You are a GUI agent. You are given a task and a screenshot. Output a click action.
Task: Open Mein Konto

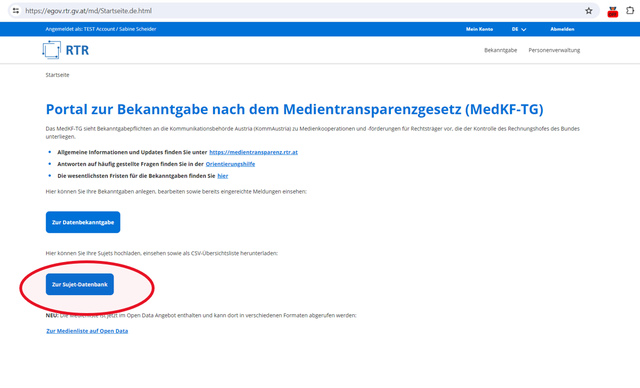(x=479, y=29)
